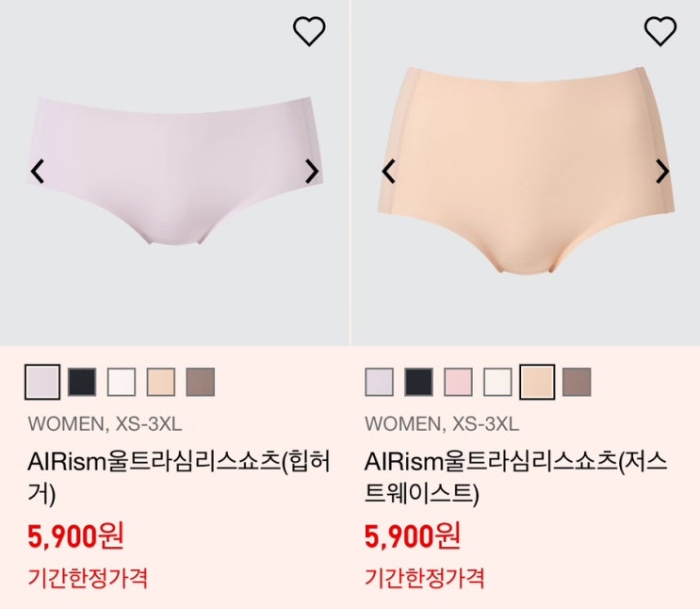Screen dimensions: 700x609
Task: Favorite the beige just-waist shorts with heart
Action: (660, 31)
